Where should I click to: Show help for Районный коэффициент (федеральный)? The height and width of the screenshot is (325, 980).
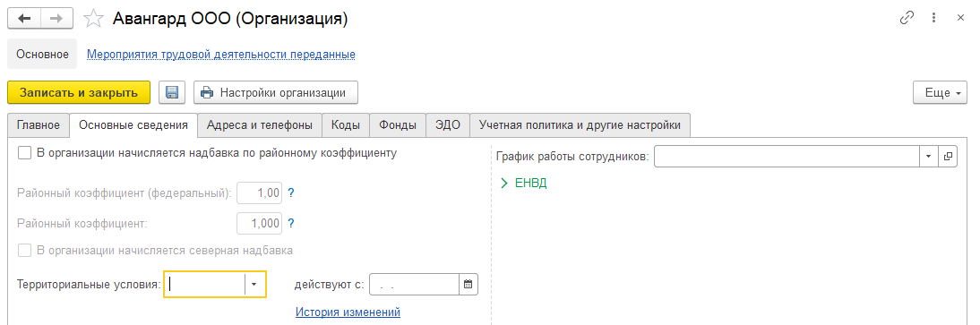[x=290, y=193]
